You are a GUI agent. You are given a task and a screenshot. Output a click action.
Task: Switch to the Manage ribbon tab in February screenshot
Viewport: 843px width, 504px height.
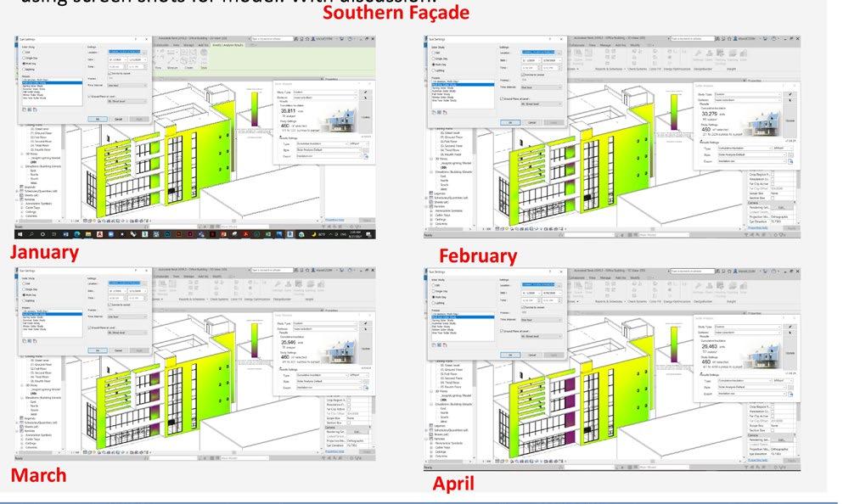[x=605, y=45]
